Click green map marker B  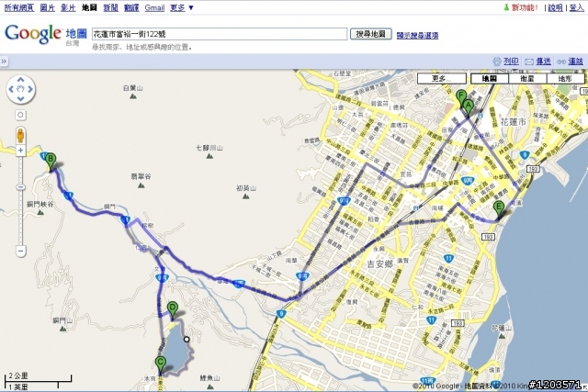51,162
